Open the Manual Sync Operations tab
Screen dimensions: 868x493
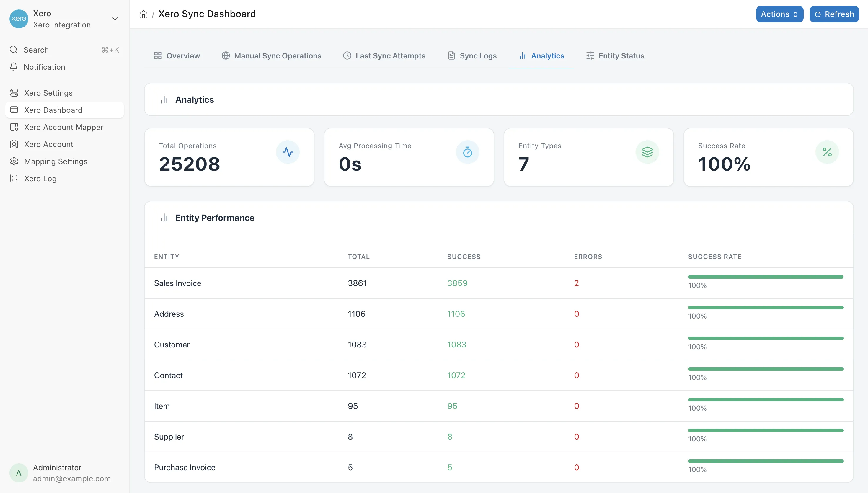[271, 56]
